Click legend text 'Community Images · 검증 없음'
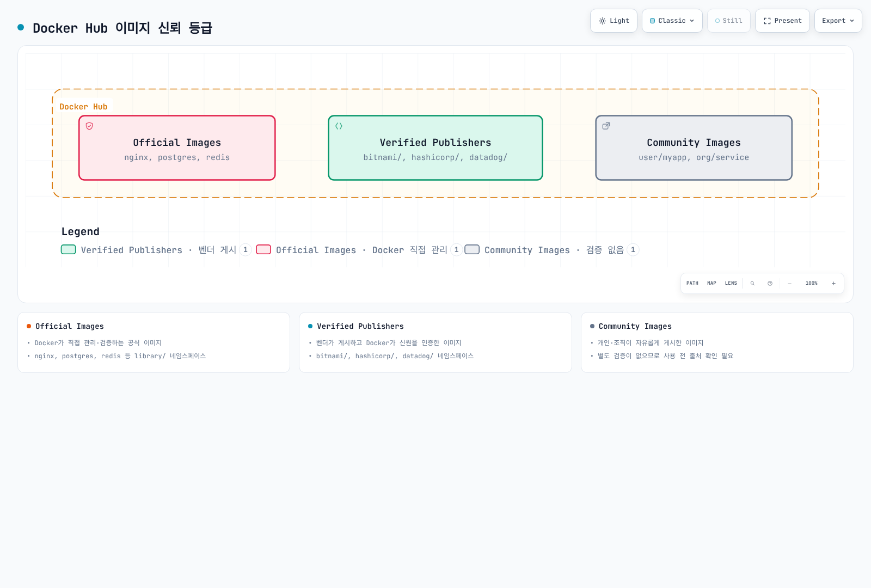The width and height of the screenshot is (871, 588). [554, 250]
